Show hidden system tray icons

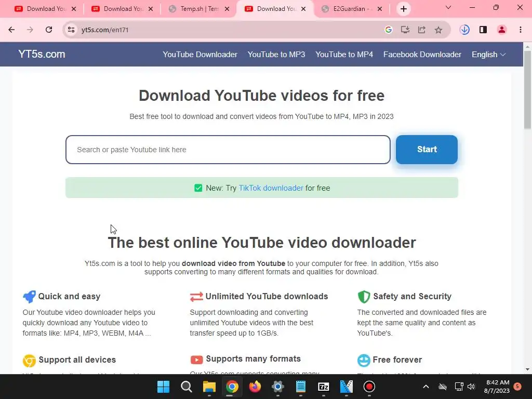pos(426,387)
